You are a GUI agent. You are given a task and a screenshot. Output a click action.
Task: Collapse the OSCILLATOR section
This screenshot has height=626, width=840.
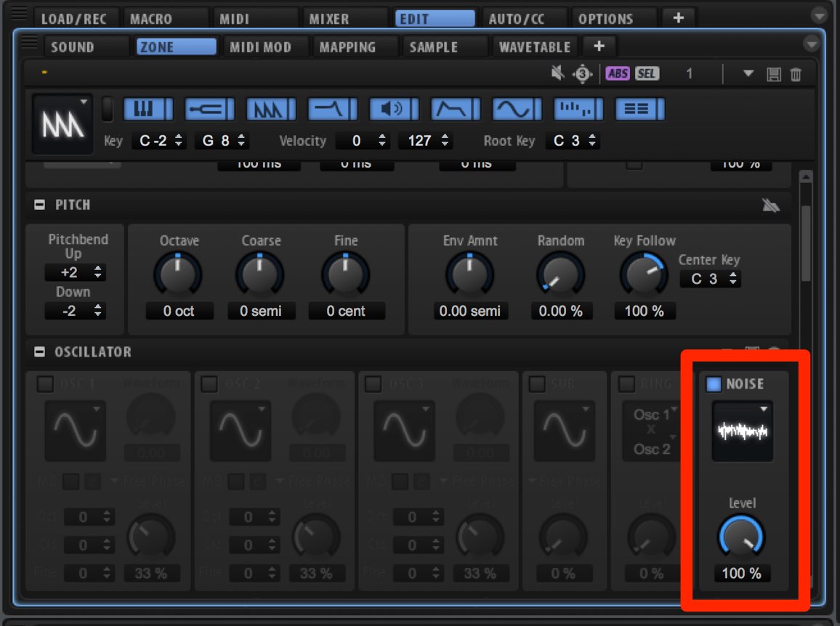(40, 351)
